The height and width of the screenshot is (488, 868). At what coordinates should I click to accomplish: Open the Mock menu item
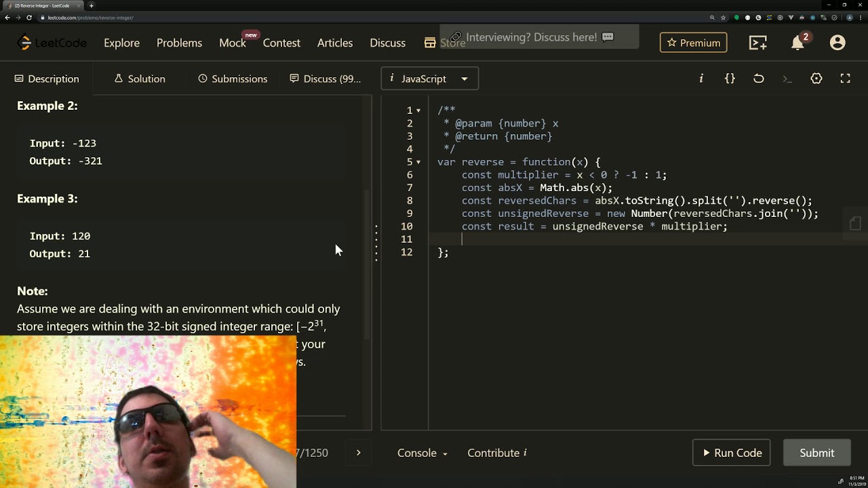click(x=232, y=43)
